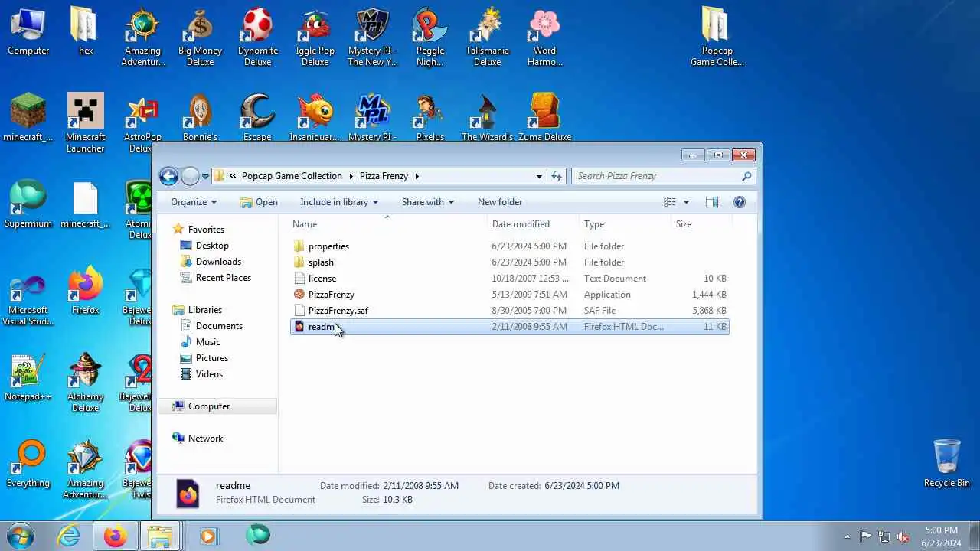Launch Alchemy Deluxe shortcut
This screenshot has height=551, width=980.
tap(85, 383)
